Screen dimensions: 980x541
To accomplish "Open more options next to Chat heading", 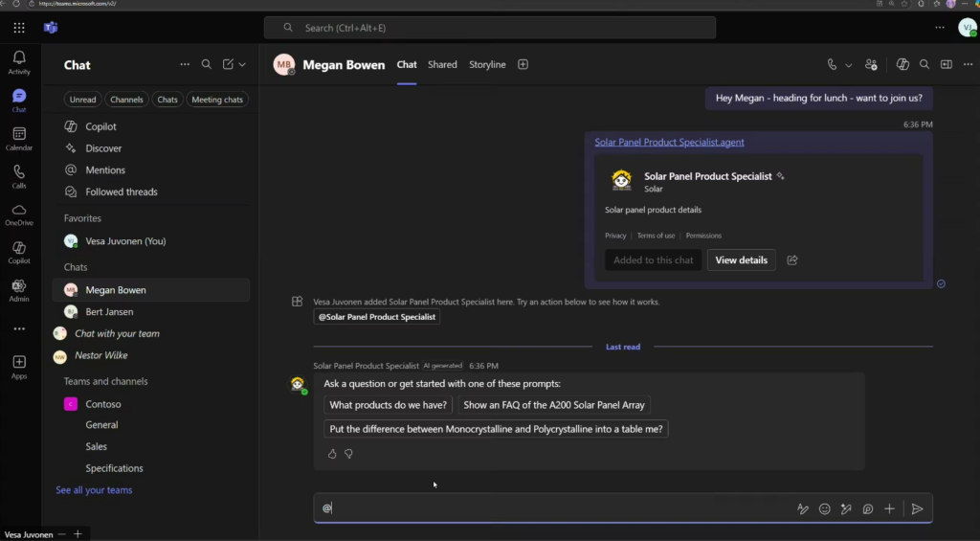I will (x=185, y=65).
